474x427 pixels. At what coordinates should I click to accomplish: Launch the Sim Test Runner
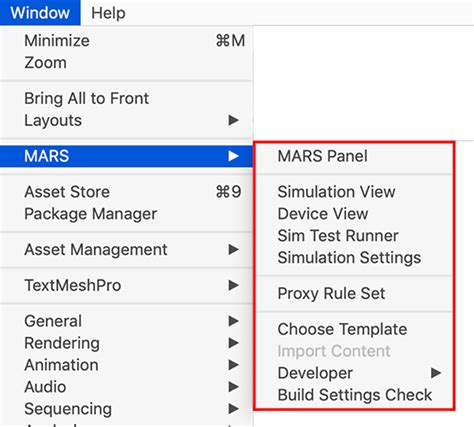click(354, 236)
